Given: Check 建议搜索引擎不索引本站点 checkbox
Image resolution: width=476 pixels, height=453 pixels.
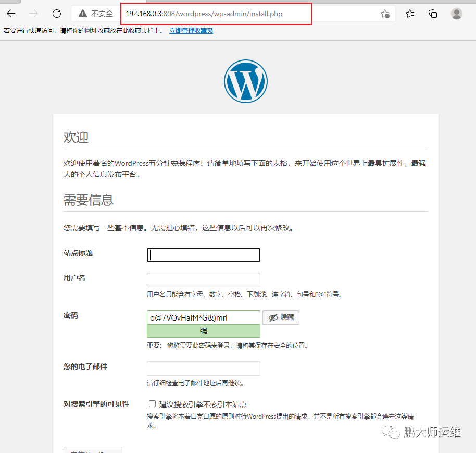Looking at the screenshot, I should 152,404.
